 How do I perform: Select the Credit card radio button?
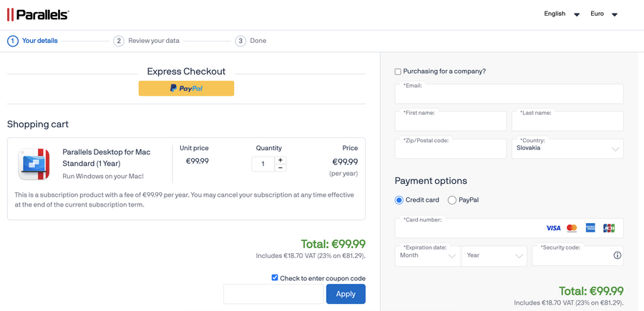point(399,200)
